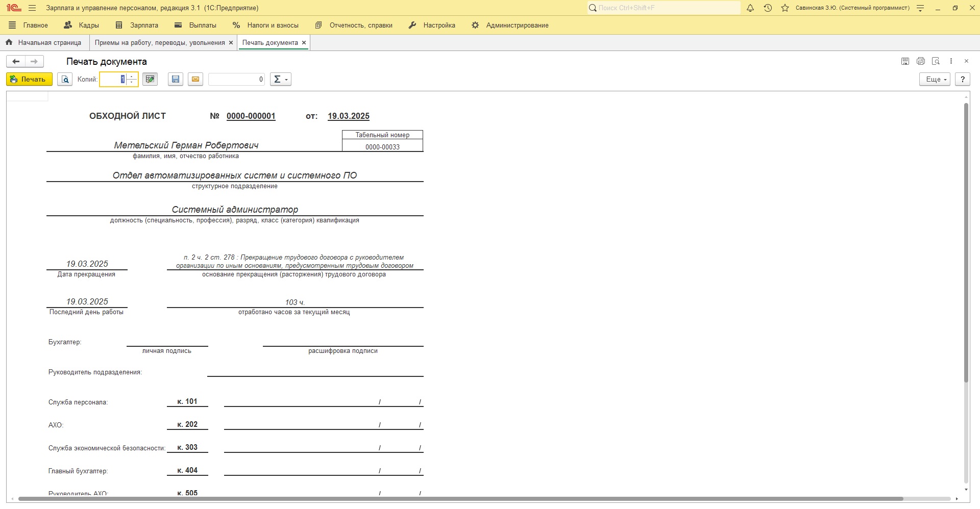Open the Выплаты section

[x=195, y=25]
